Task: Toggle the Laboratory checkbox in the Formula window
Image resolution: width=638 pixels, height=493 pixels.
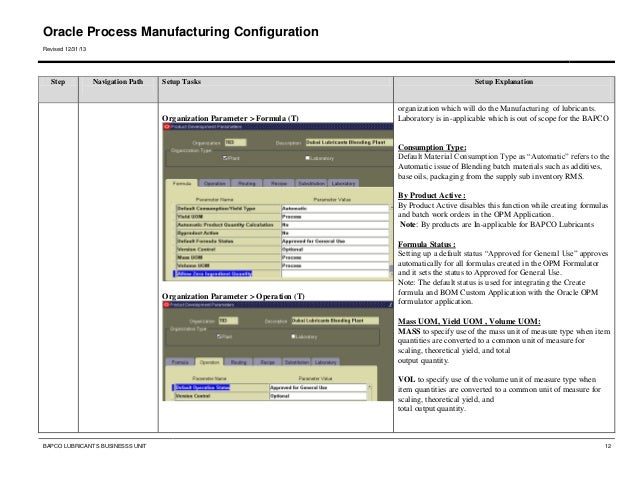Action: click(308, 158)
